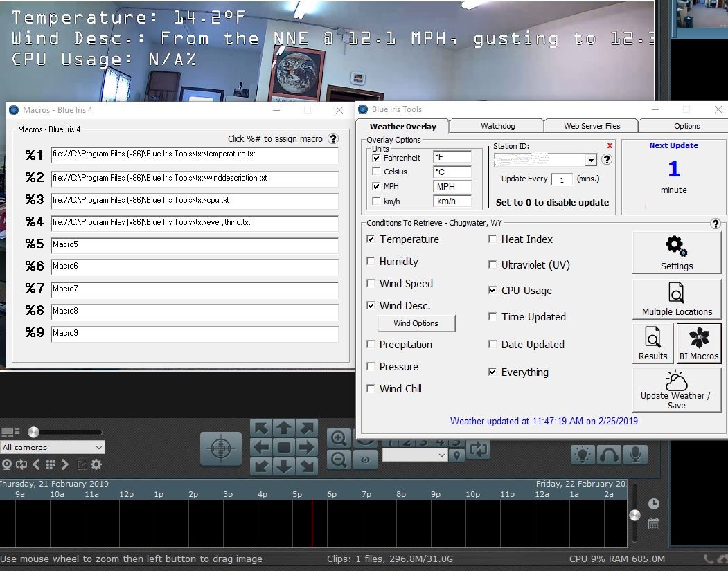Open the Settings button with gears

tap(677, 253)
